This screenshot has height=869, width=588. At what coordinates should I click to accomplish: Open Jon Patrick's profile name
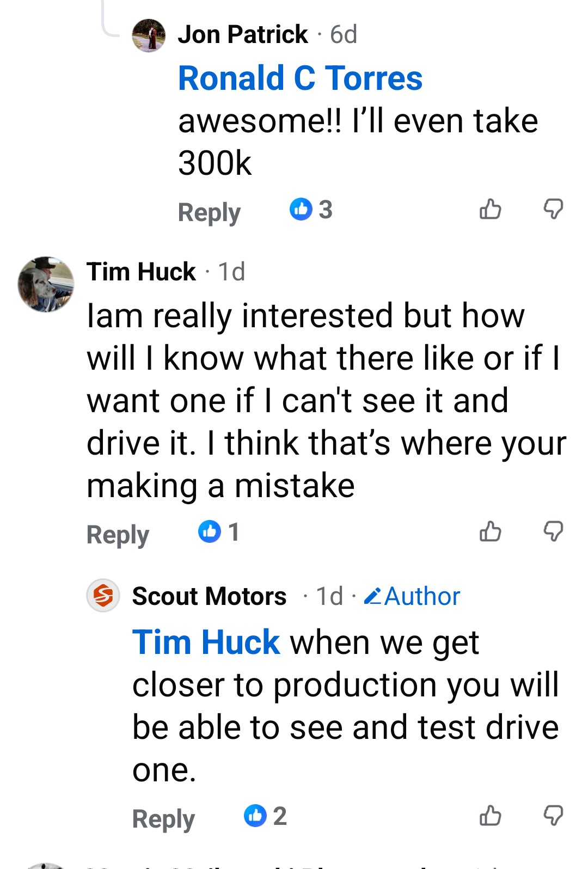[x=243, y=34]
